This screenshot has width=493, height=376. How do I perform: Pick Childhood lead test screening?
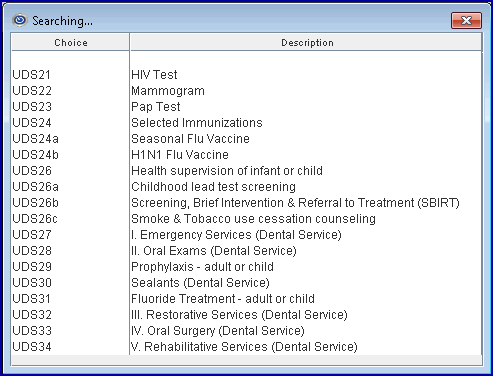point(213,187)
